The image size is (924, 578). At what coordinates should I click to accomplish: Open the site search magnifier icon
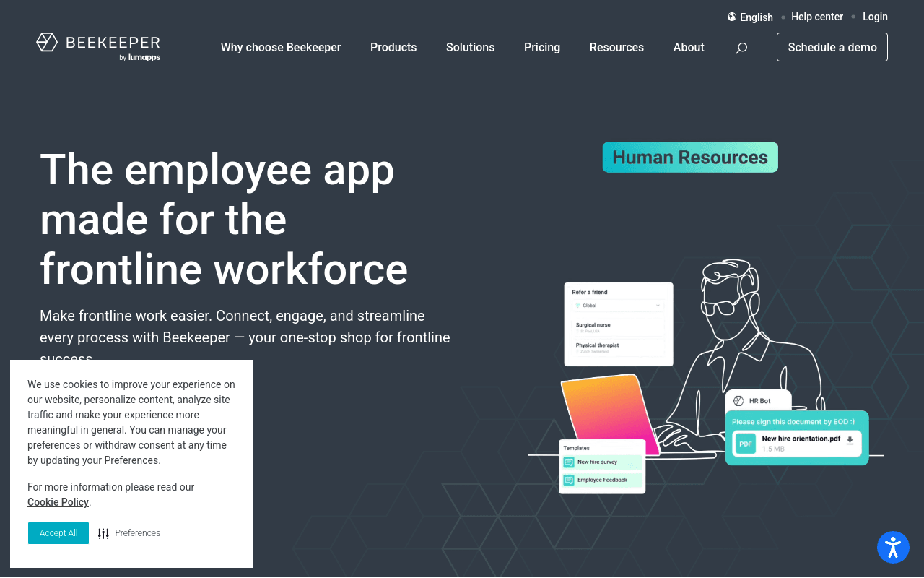(x=741, y=48)
